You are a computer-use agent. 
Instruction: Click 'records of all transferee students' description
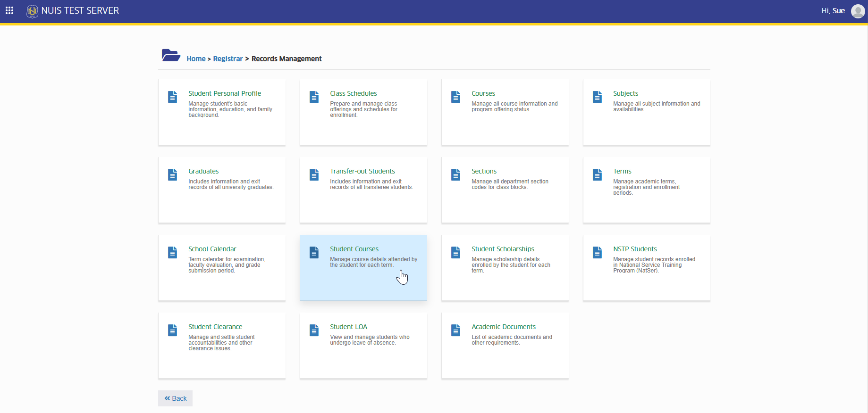click(371, 184)
